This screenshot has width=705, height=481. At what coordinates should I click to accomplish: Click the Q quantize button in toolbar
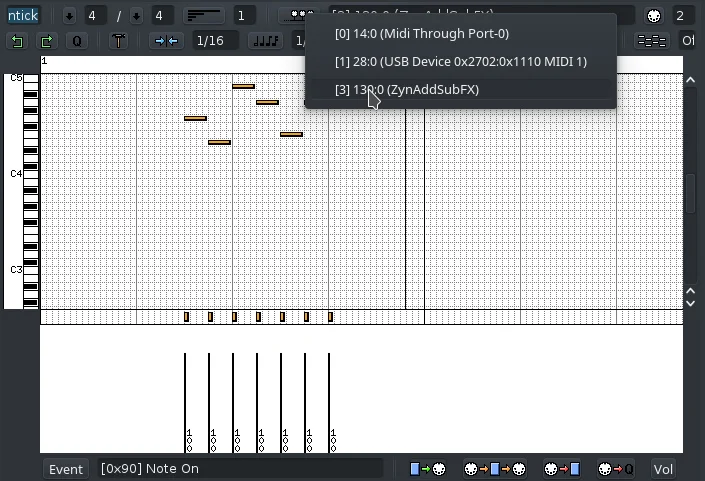tap(76, 41)
